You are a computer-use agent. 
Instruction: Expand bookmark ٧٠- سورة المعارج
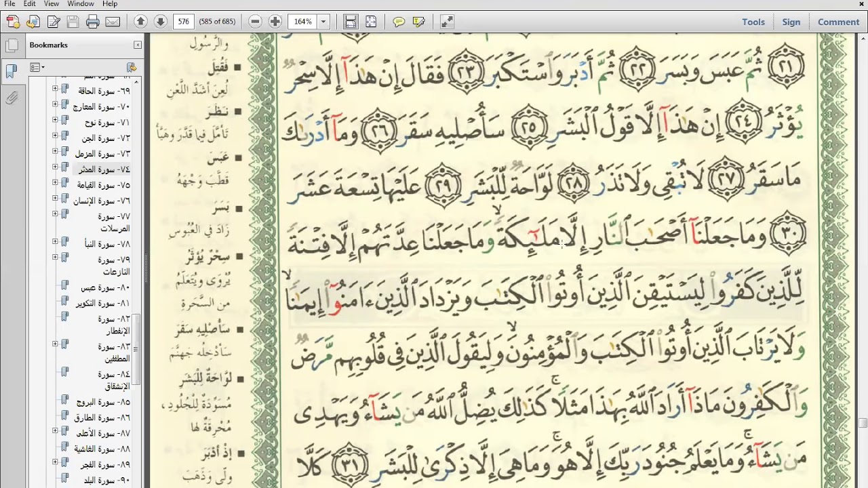[x=55, y=104]
